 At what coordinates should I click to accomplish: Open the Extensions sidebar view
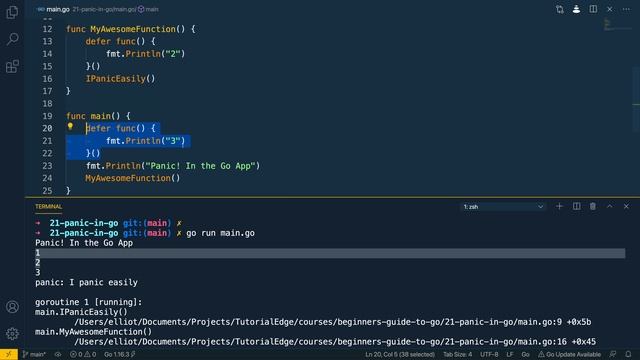[12, 66]
